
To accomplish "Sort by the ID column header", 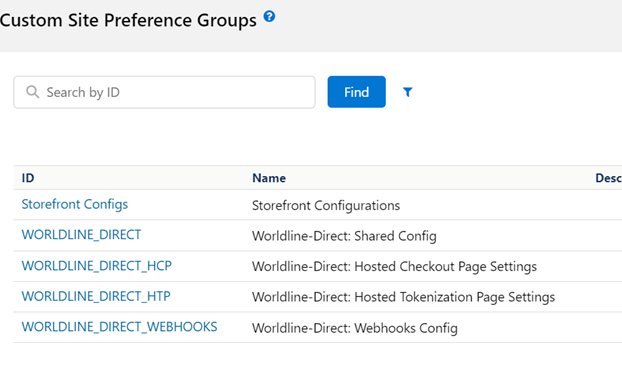I will pos(28,178).
